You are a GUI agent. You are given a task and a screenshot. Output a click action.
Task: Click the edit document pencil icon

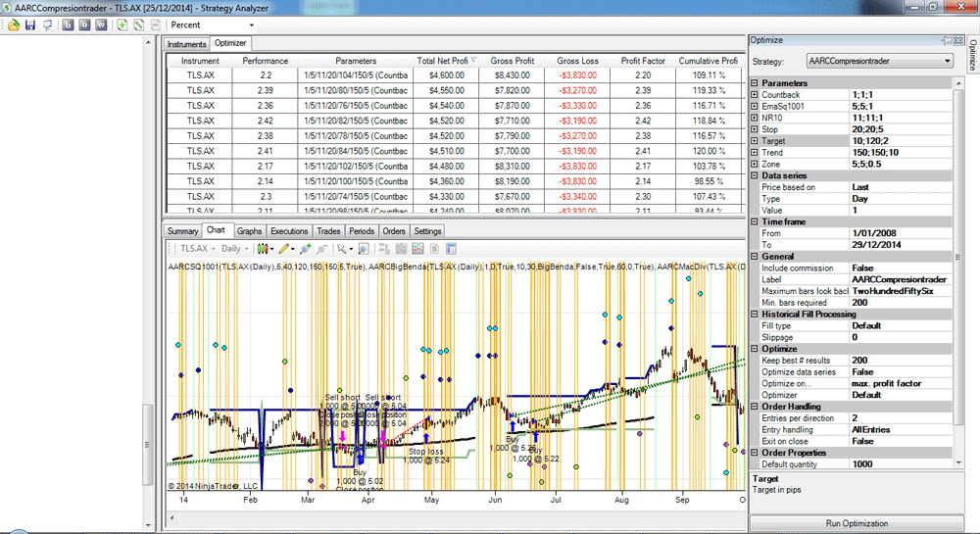[139, 24]
